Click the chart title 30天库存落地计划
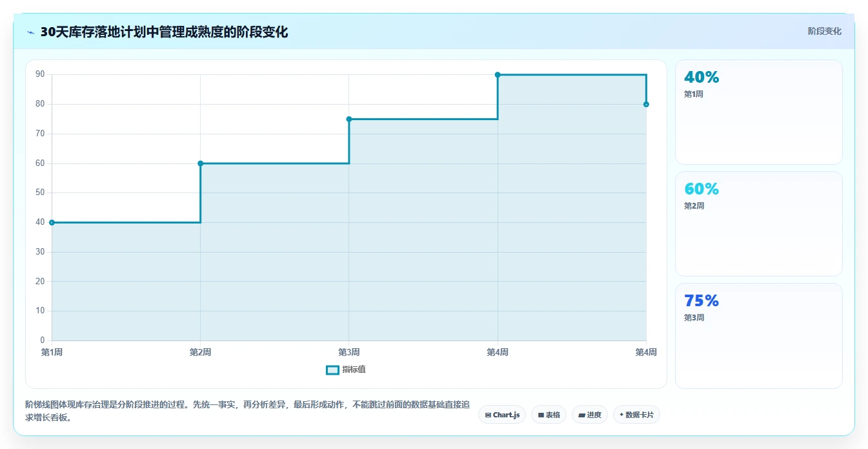The height and width of the screenshot is (449, 868). pyautogui.click(x=164, y=32)
